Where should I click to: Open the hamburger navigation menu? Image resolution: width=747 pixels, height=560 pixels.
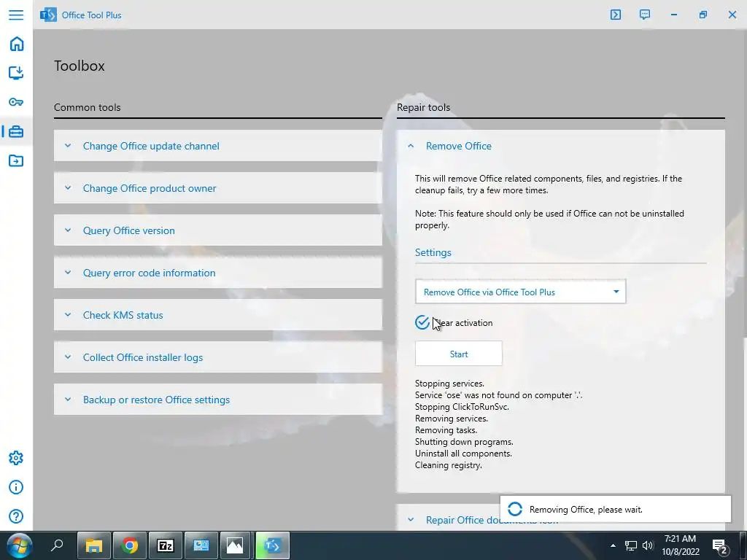[x=16, y=15]
